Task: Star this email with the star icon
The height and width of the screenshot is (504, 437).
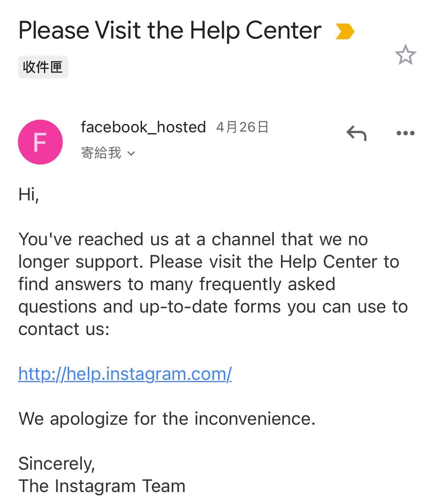Action: point(405,55)
